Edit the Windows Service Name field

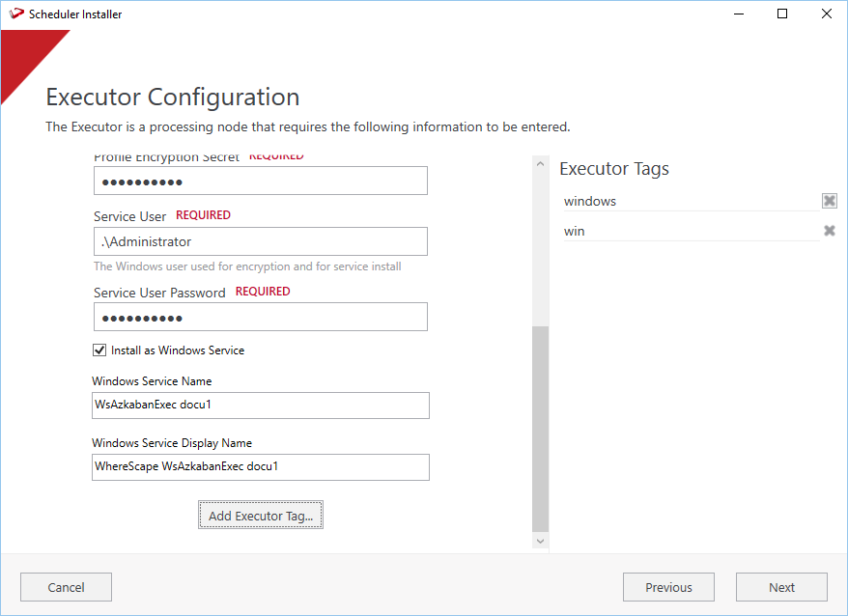[x=261, y=406]
